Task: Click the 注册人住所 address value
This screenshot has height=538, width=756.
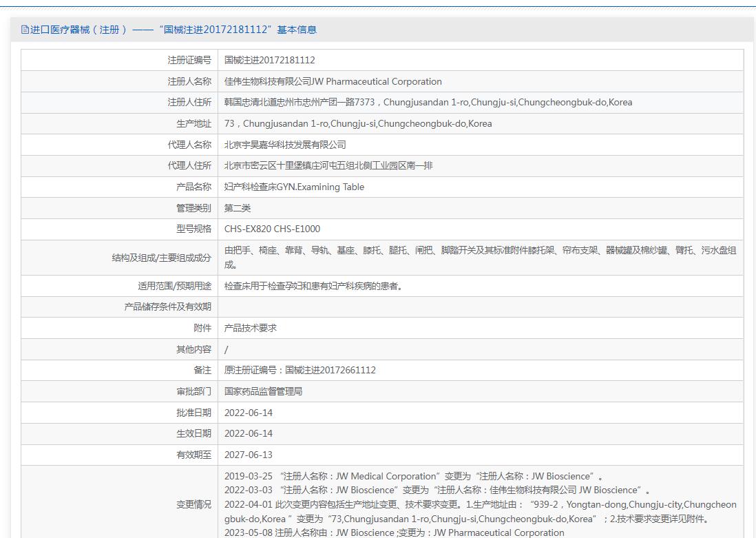Action: click(428, 103)
